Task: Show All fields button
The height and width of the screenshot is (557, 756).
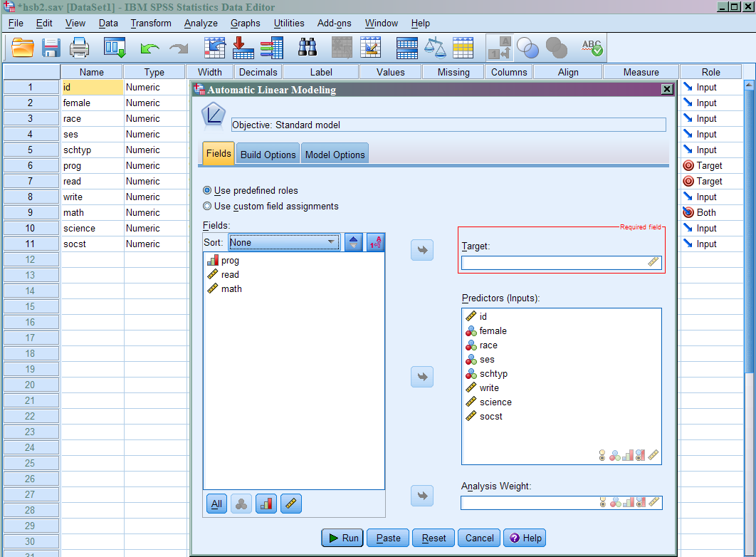Action: point(216,504)
